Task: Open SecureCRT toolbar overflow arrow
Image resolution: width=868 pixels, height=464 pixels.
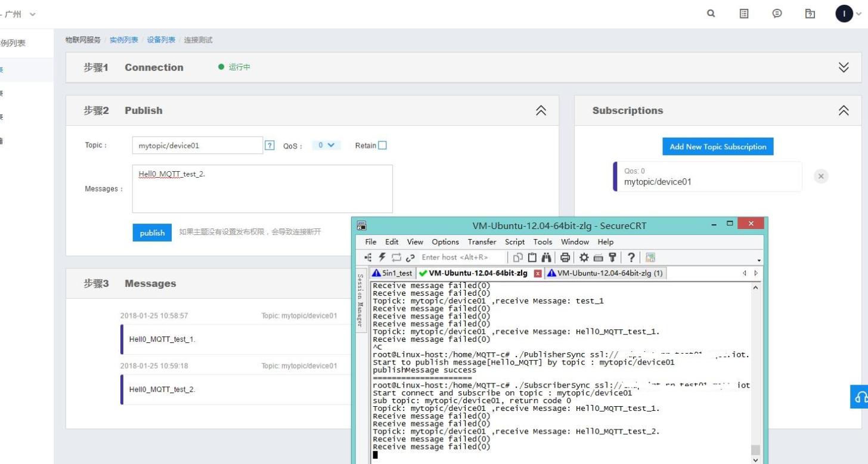Action: (759, 260)
